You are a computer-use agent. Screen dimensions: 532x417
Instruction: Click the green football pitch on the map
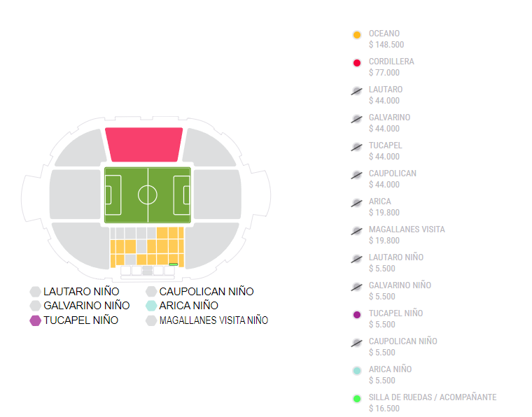148,195
